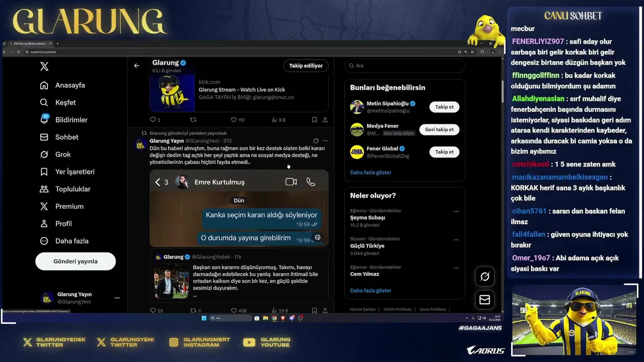Open options dots for Güçlü Türkiye trend
The width and height of the screenshot is (644, 362).
pos(456,240)
